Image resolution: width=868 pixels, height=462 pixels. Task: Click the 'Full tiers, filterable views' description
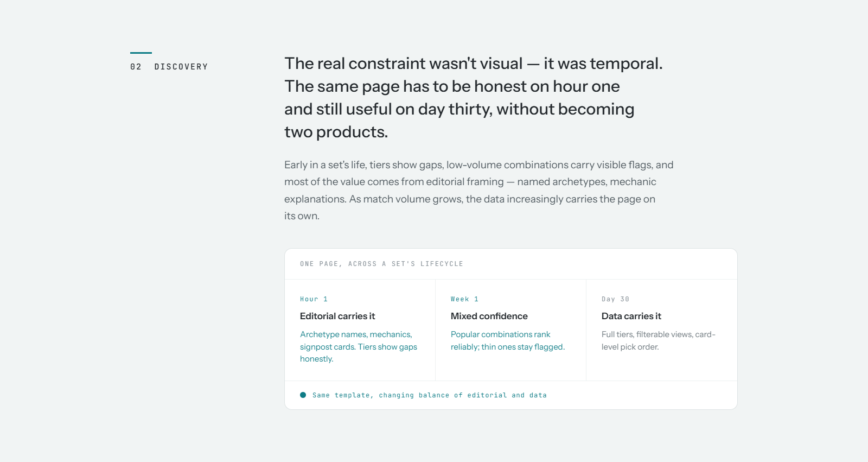coord(658,341)
